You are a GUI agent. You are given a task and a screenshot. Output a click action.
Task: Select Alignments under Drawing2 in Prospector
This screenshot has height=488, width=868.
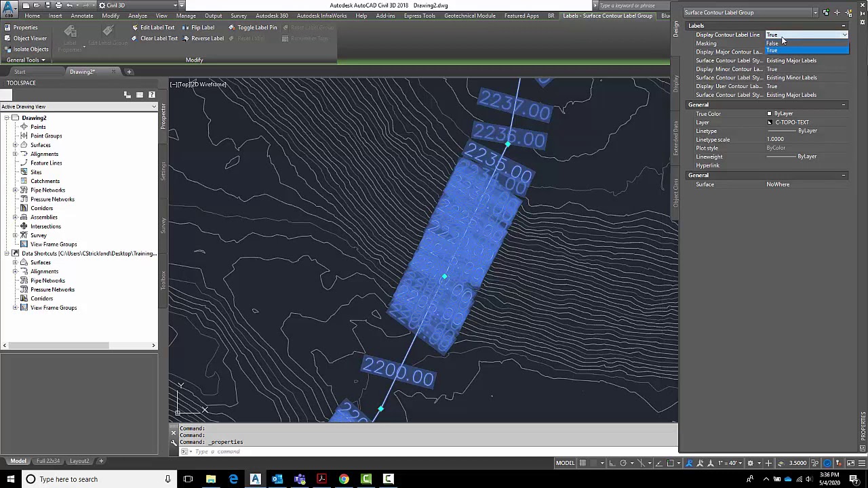click(44, 154)
